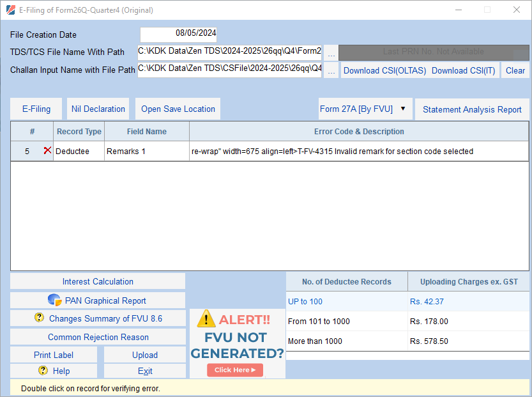Select the 'Remarks 1' field name cell

147,151
